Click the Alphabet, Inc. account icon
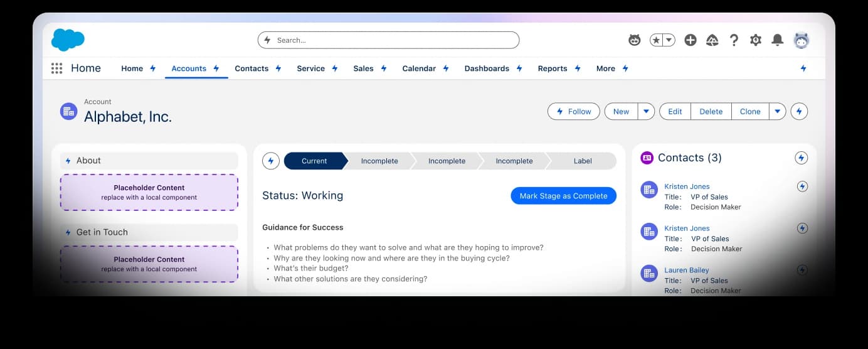 (x=68, y=111)
